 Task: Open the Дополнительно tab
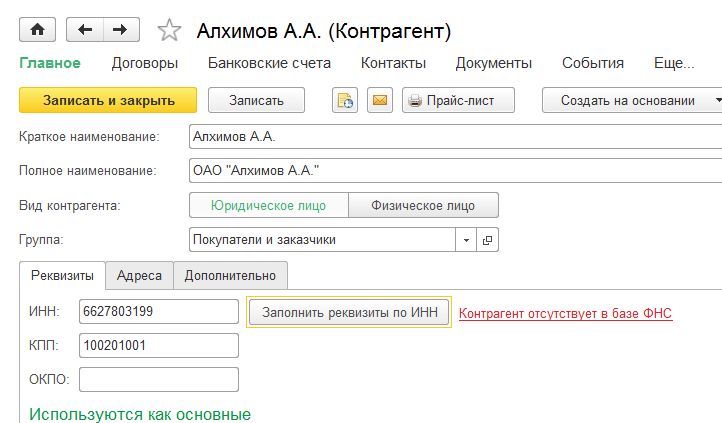coord(231,275)
